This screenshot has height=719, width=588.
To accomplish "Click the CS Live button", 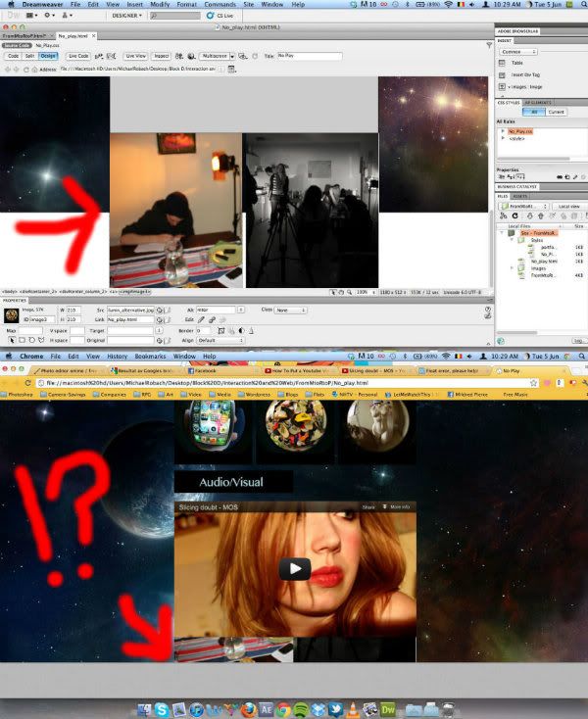I will 220,16.
